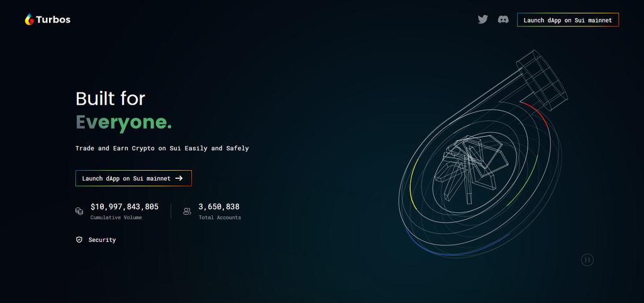Click the Cumulative Volume label

116,217
